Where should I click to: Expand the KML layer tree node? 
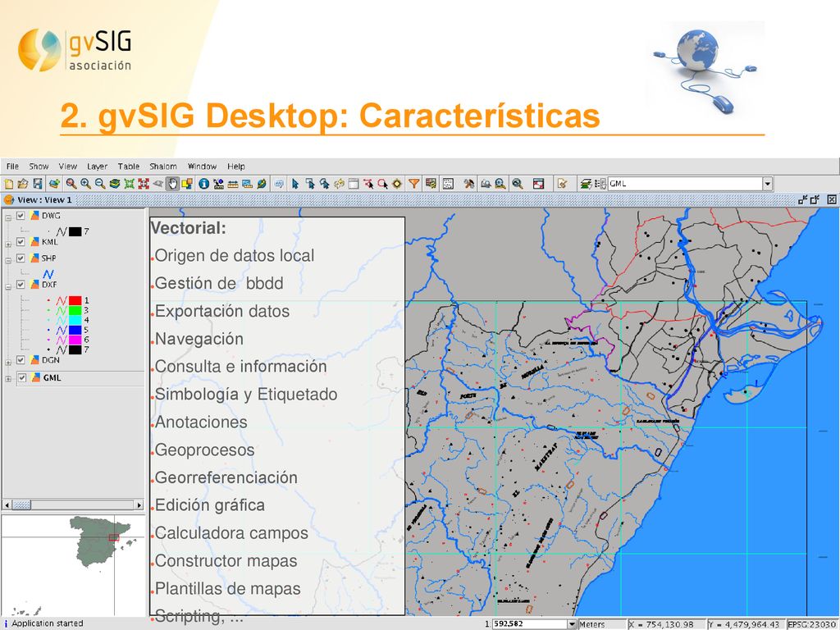tap(8, 244)
